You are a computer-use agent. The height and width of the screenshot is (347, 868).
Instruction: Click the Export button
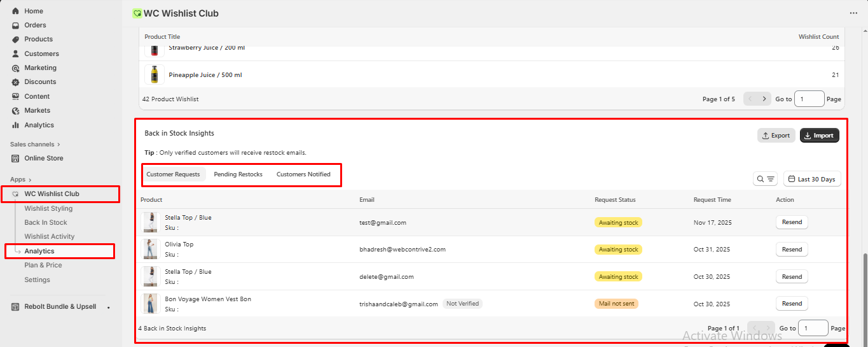776,136
